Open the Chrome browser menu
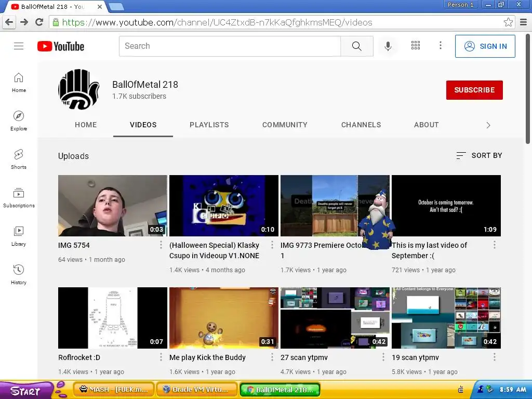The width and height of the screenshot is (532, 399). [x=524, y=22]
